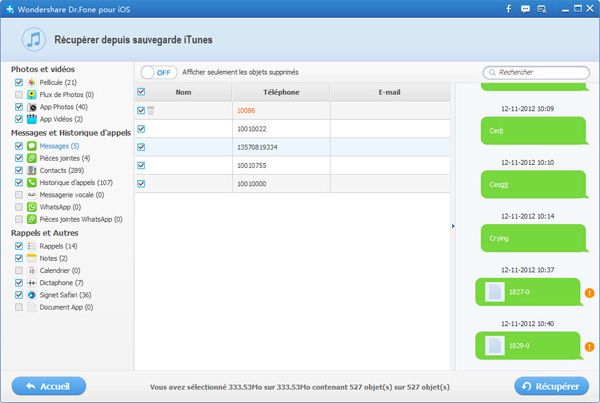Screen dimensions: 600x403
Task: Click the Dictaphone waveform icon
Action: point(32,283)
